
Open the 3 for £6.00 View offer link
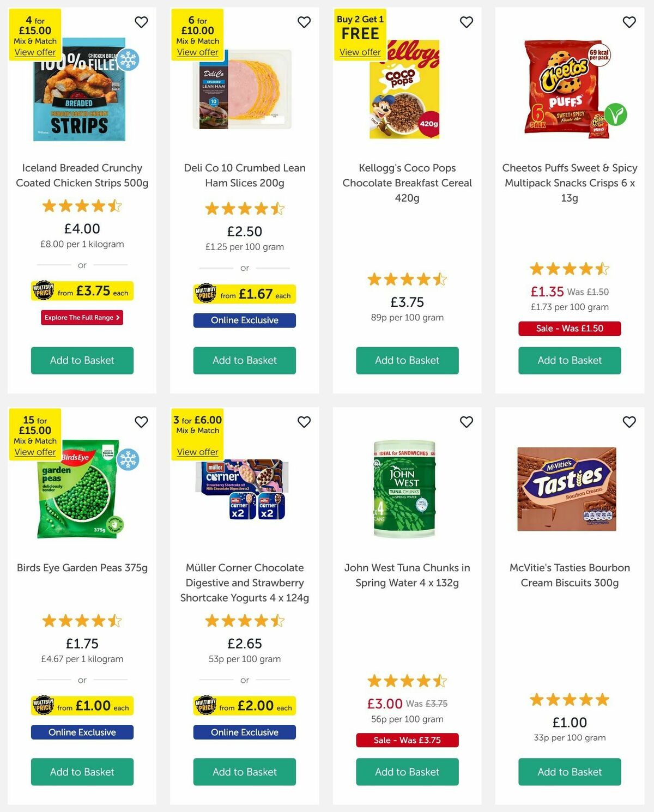coord(198,452)
